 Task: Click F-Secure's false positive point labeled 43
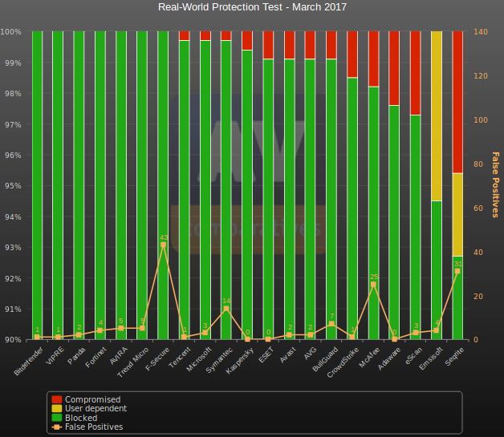[163, 245]
